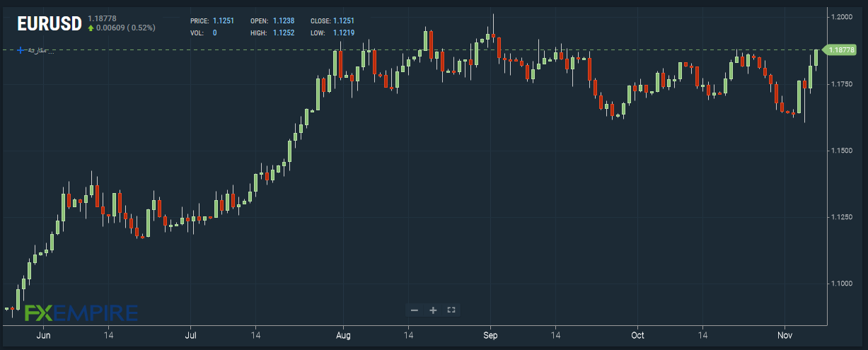
Task: Select the EURUSD symbol title
Action: (x=48, y=22)
